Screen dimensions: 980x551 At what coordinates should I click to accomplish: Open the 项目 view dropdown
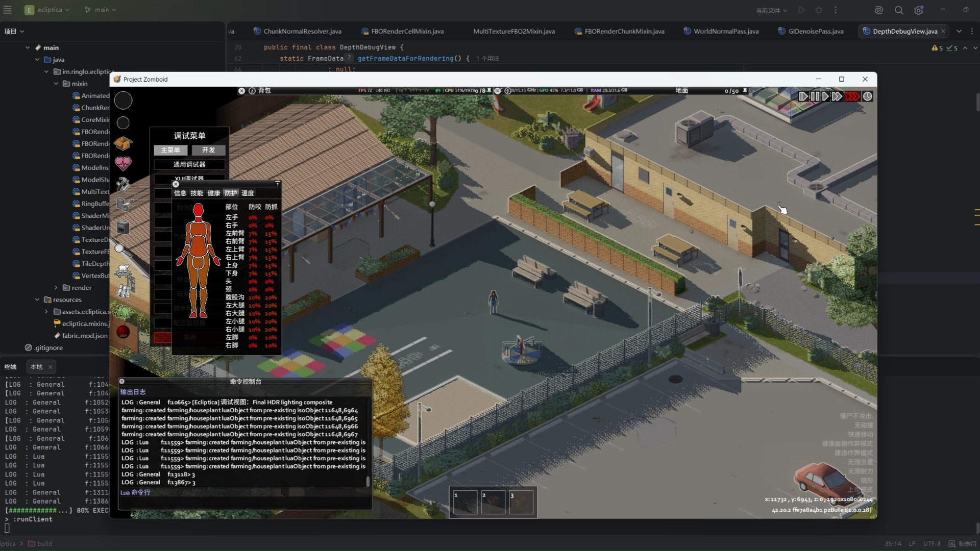(14, 31)
